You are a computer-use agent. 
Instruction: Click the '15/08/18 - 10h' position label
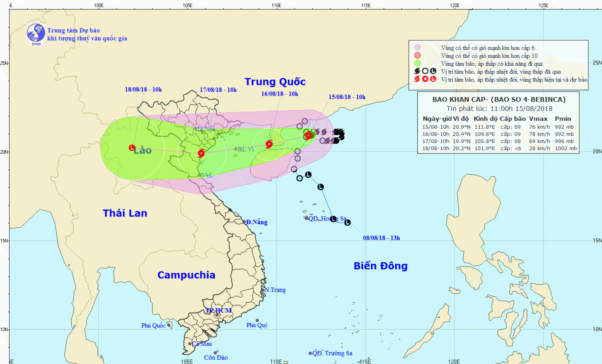[347, 97]
